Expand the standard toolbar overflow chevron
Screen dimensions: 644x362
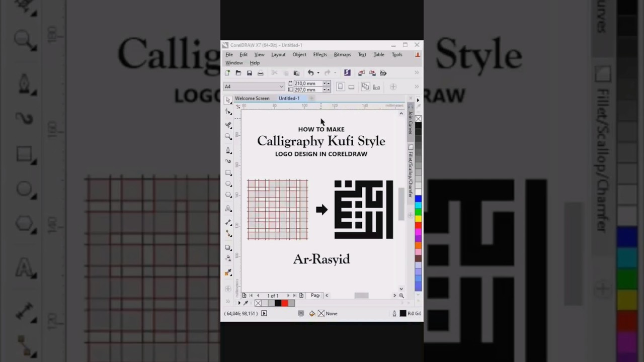point(417,73)
